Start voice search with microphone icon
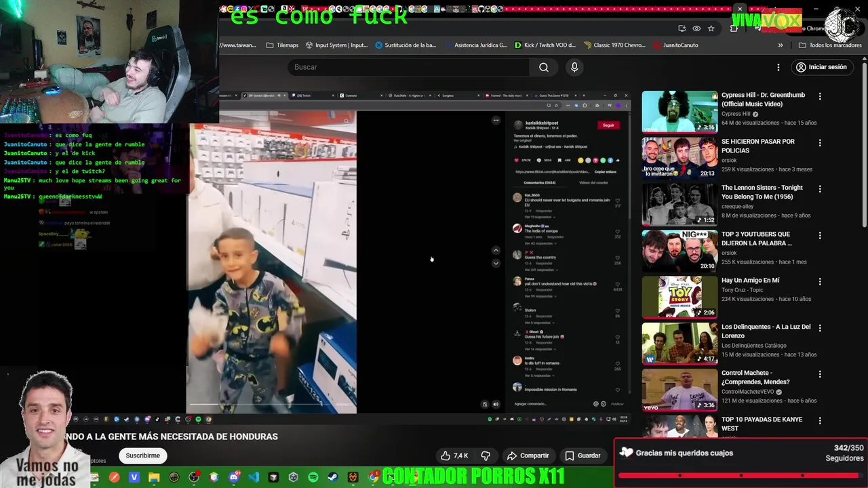The width and height of the screenshot is (868, 488). click(x=574, y=67)
